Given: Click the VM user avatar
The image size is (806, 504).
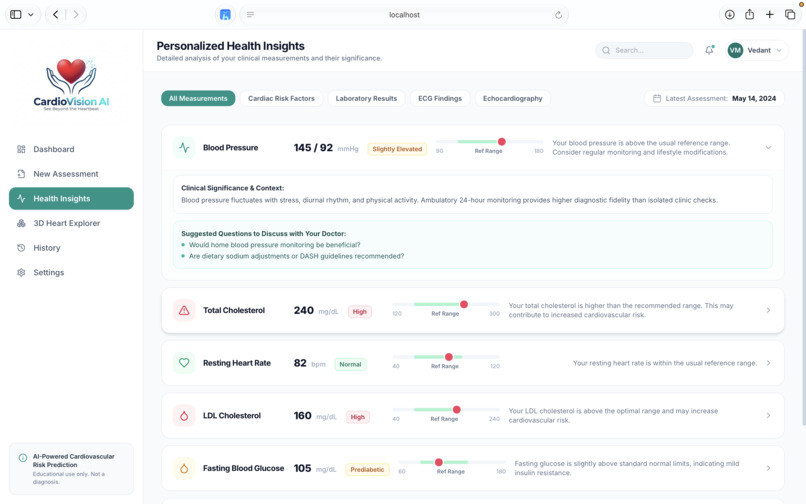Looking at the screenshot, I should (x=735, y=50).
